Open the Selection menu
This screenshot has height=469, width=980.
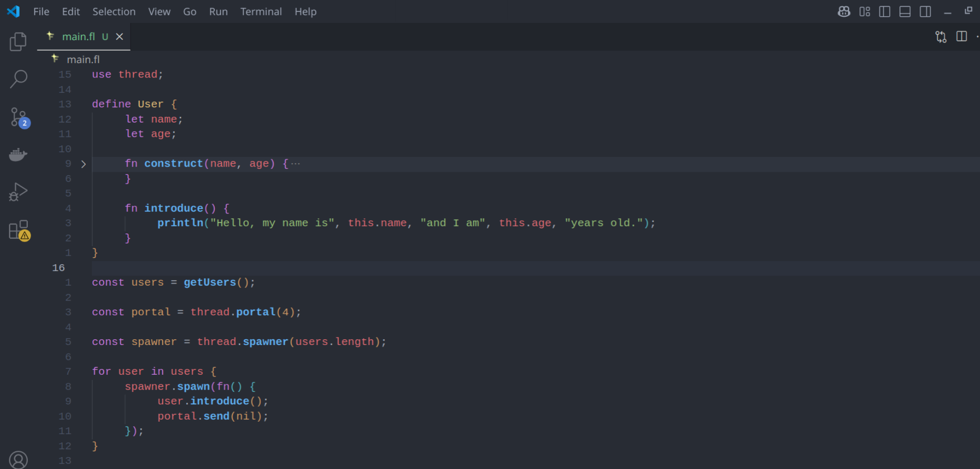click(x=114, y=11)
